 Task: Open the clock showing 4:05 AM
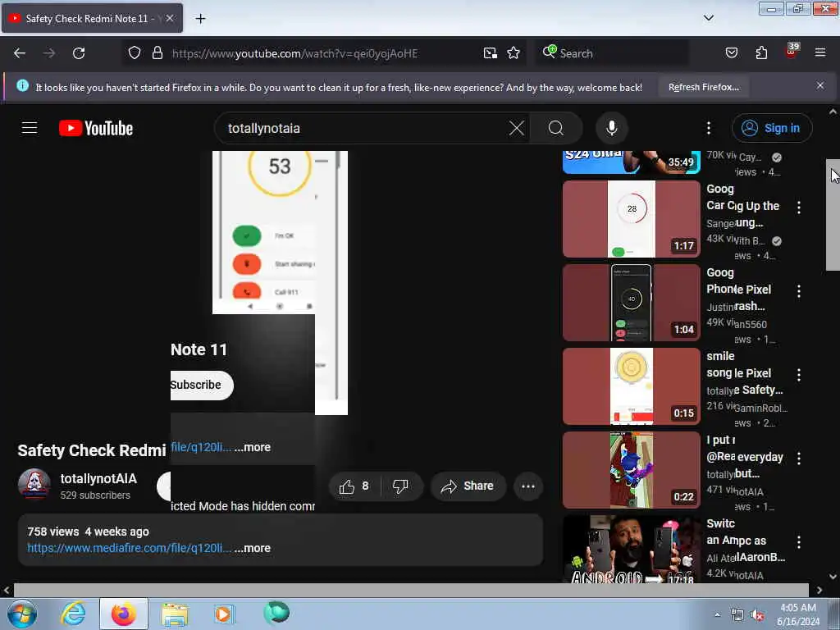point(798,614)
